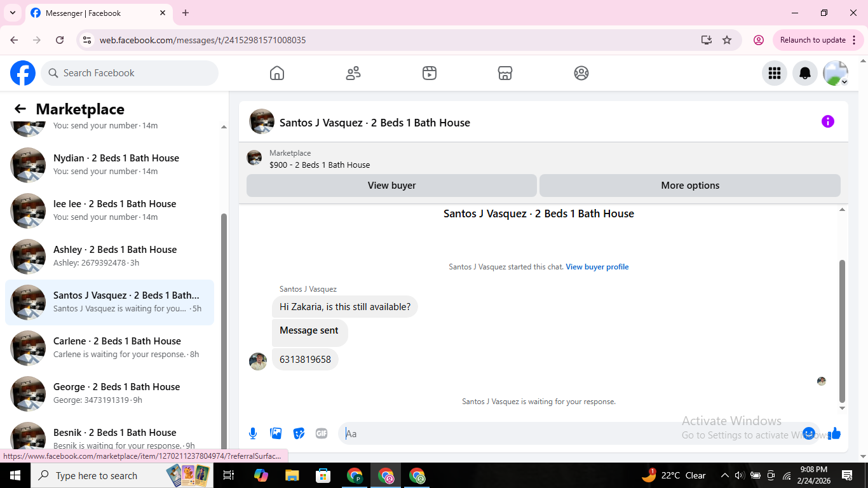Click the 6313819658 message bubble
This screenshot has width=868, height=488.
tap(305, 360)
